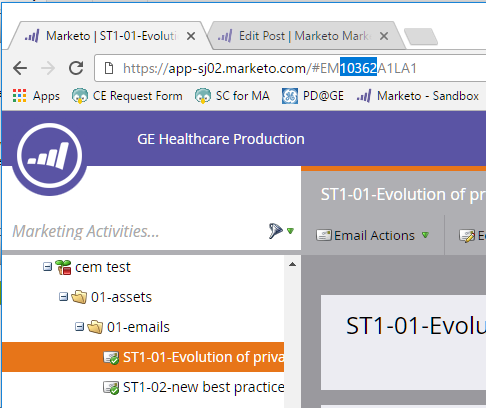Collapse the 01-emails folder
Screen dimensions: 486x408
79,327
